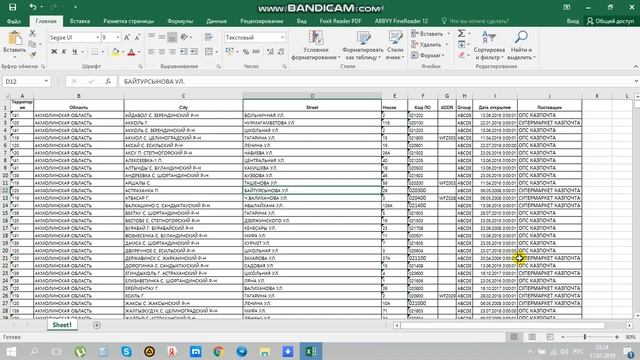The height and width of the screenshot is (360, 640).
Task: Click the Fill down icon
Action: pos(461,44)
